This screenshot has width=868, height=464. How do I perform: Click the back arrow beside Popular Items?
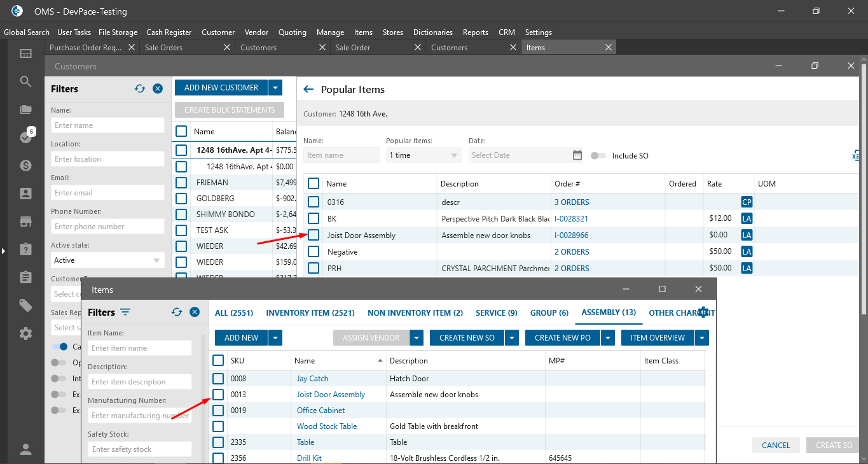coord(309,90)
